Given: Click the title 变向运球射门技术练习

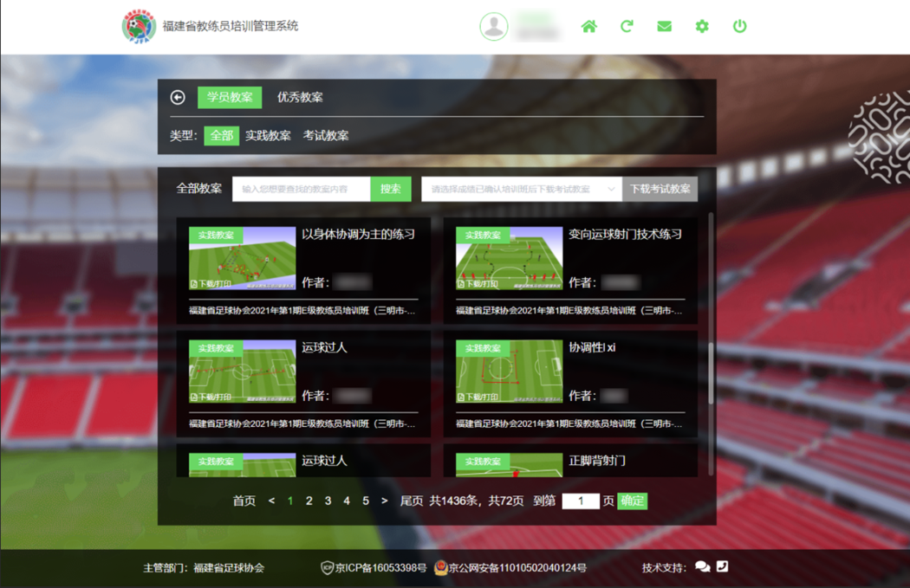Looking at the screenshot, I should click(626, 235).
